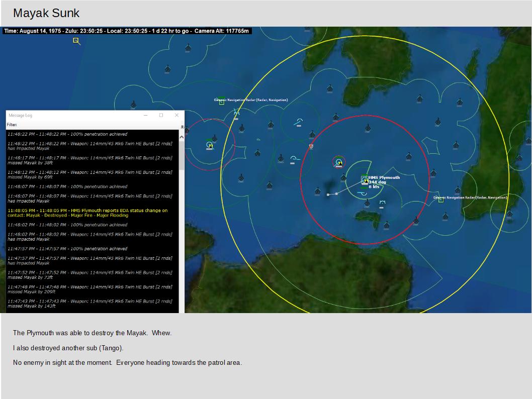Screen dimensions: 532x399
Task: Click the HMS Plymouth name label
Action: coord(384,177)
